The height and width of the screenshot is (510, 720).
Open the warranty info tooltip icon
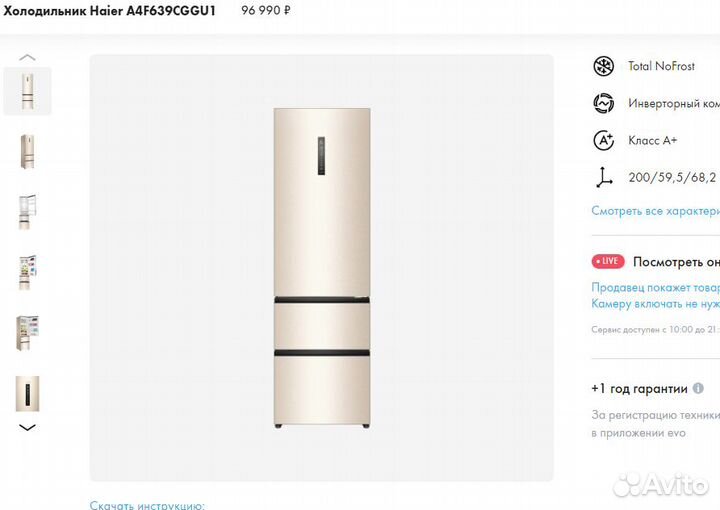[698, 388]
